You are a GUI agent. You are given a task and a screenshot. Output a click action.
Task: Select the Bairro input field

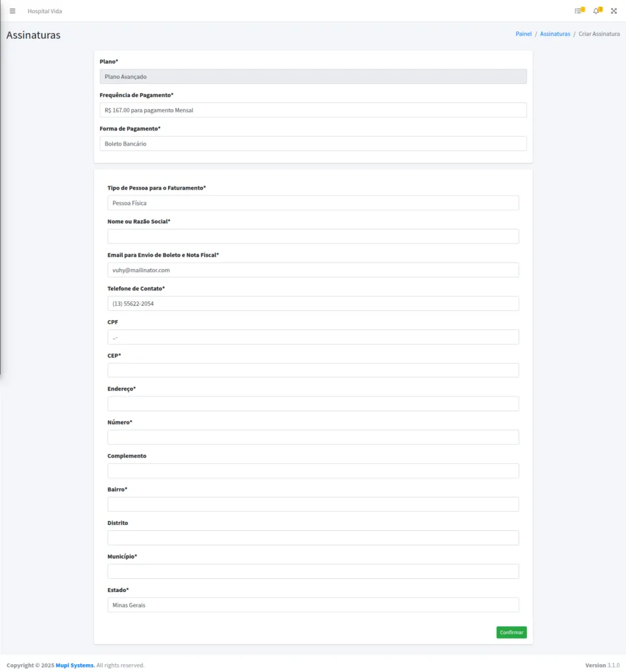[313, 505]
